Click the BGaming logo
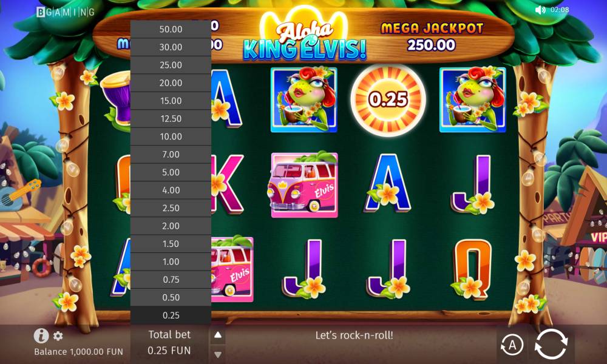The width and height of the screenshot is (607, 364). click(66, 12)
